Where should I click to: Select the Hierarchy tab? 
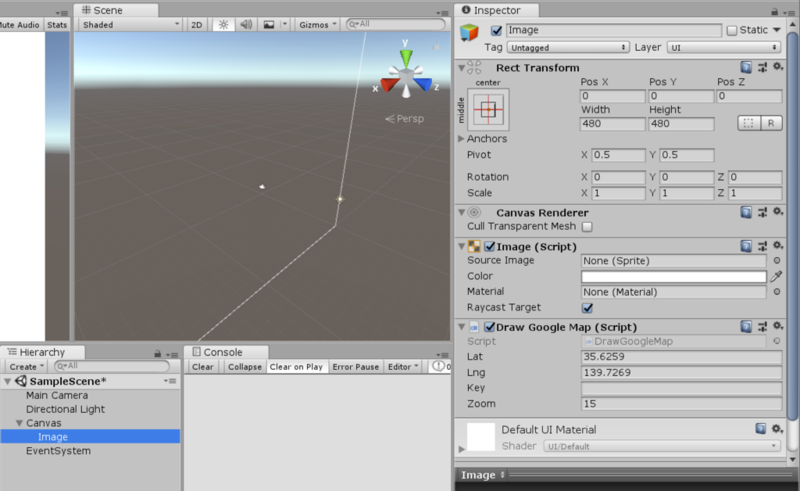(x=43, y=352)
